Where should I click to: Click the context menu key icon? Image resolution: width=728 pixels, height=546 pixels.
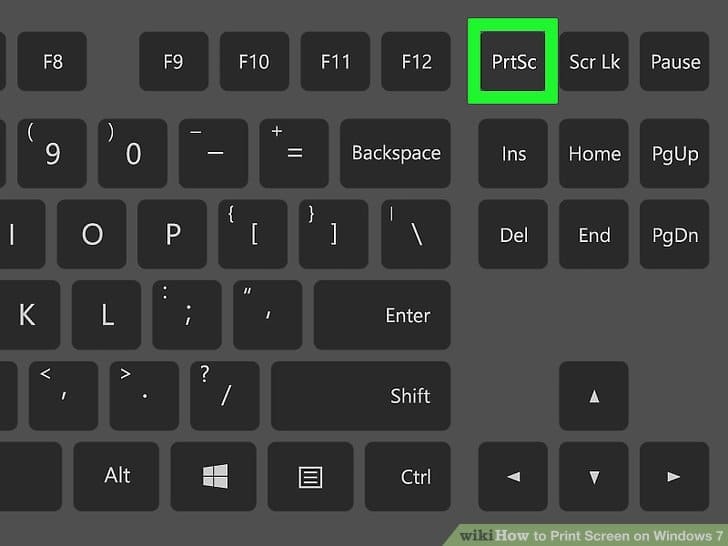pyautogui.click(x=311, y=477)
